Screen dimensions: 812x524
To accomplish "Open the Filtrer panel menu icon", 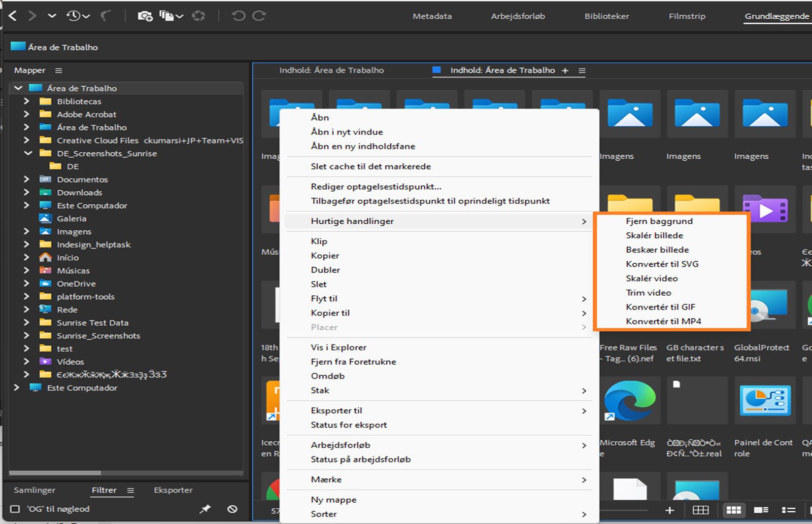I will click(130, 491).
